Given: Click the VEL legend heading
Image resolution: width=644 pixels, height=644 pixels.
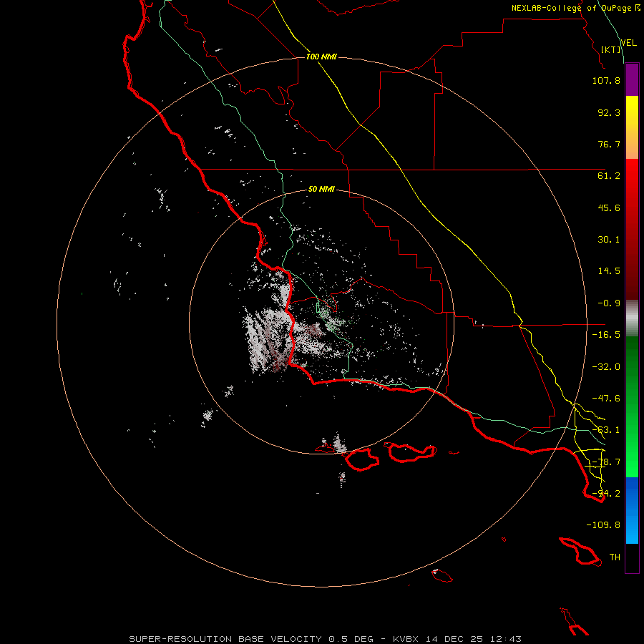Looking at the screenshot, I should [628, 43].
